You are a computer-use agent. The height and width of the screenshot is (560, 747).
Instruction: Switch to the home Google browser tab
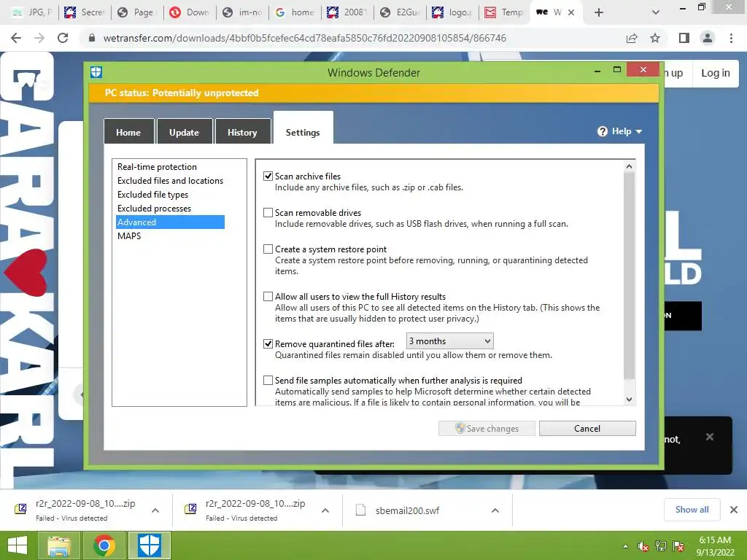[x=296, y=12]
